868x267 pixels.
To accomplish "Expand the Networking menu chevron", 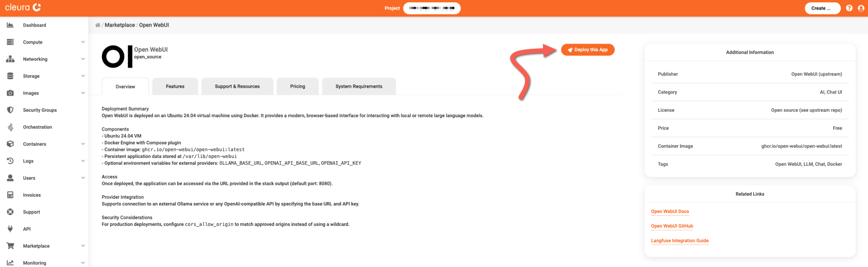I will (x=83, y=59).
